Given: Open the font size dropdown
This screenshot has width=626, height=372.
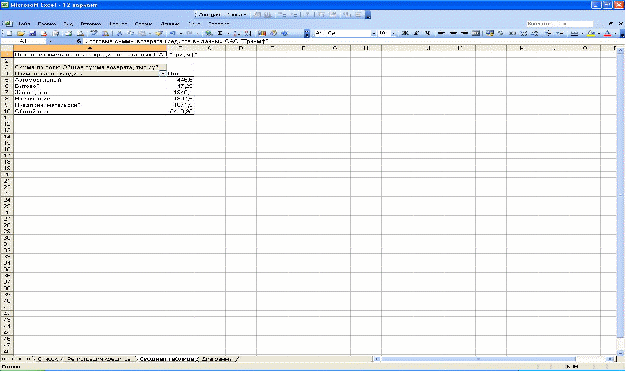Looking at the screenshot, I should [x=393, y=34].
